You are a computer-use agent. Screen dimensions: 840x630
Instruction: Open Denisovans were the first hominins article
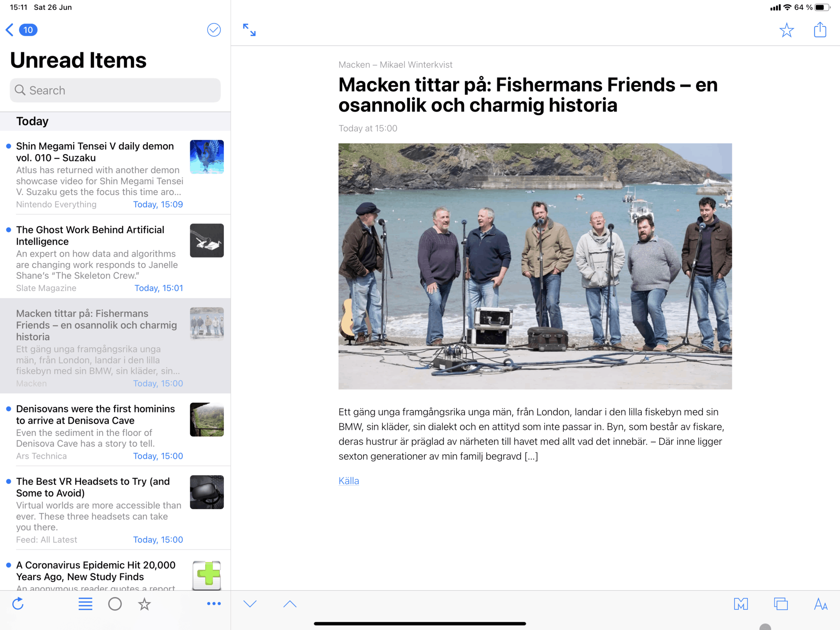(x=115, y=430)
